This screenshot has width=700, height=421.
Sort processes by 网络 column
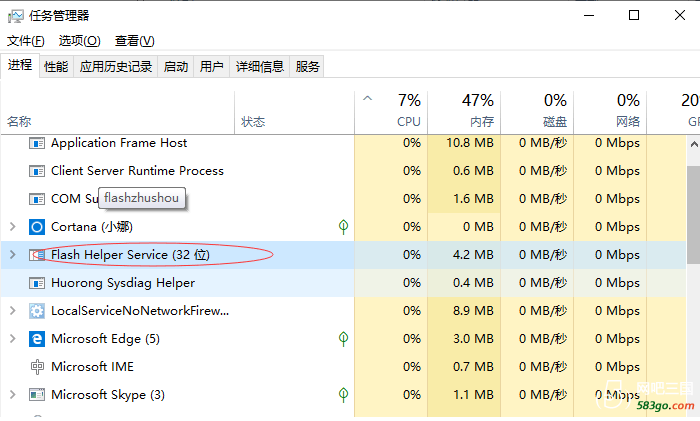pos(610,113)
